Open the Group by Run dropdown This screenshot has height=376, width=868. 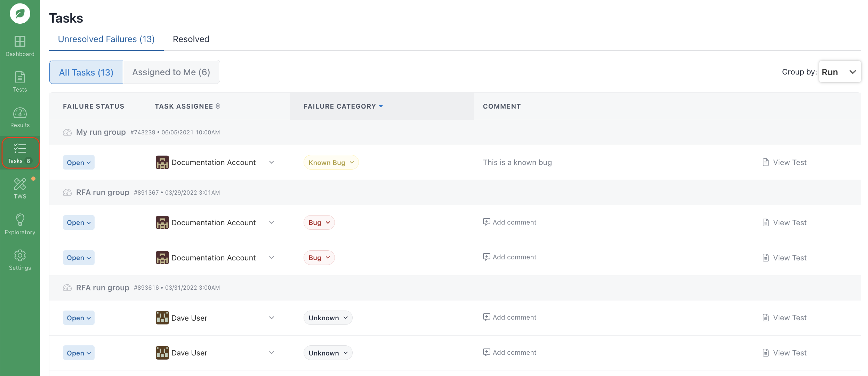tap(839, 72)
